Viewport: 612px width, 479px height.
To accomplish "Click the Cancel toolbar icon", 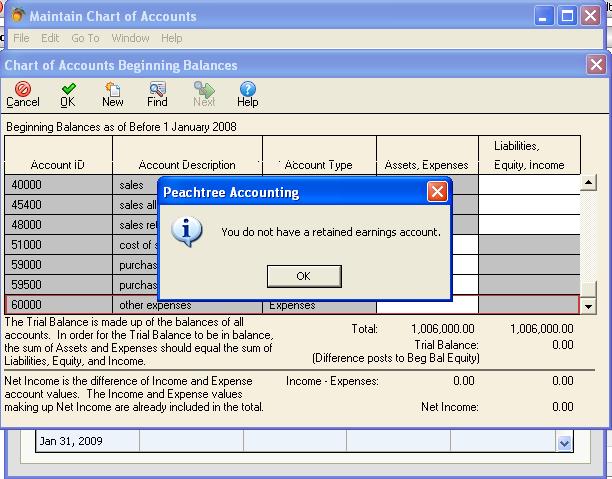I will [23, 94].
